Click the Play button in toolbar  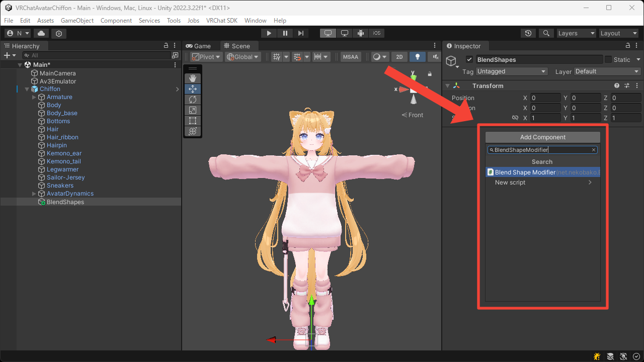[269, 33]
